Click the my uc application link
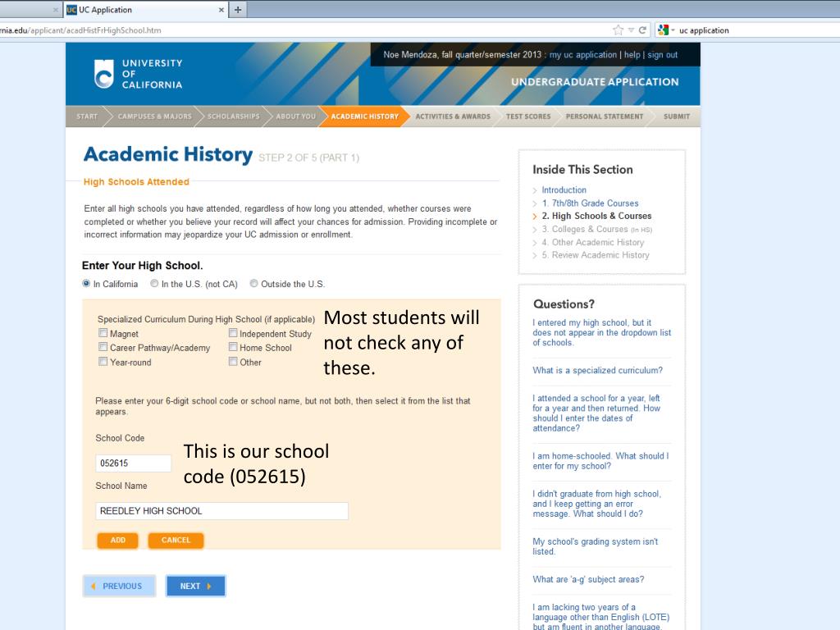Viewport: 840px width, 630px height. (583, 55)
